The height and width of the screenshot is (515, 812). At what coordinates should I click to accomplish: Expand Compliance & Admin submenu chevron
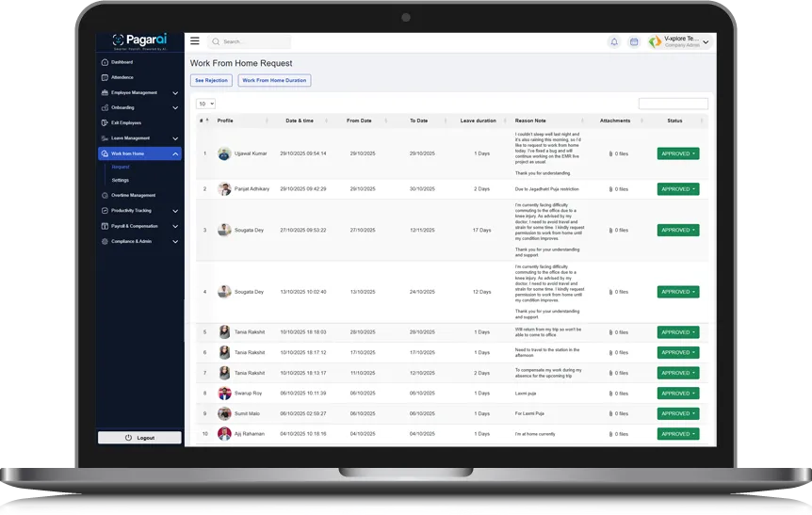coord(175,242)
